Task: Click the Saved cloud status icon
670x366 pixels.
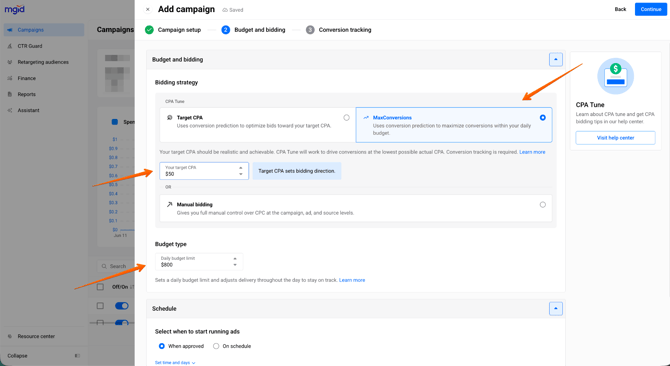Action: point(225,10)
